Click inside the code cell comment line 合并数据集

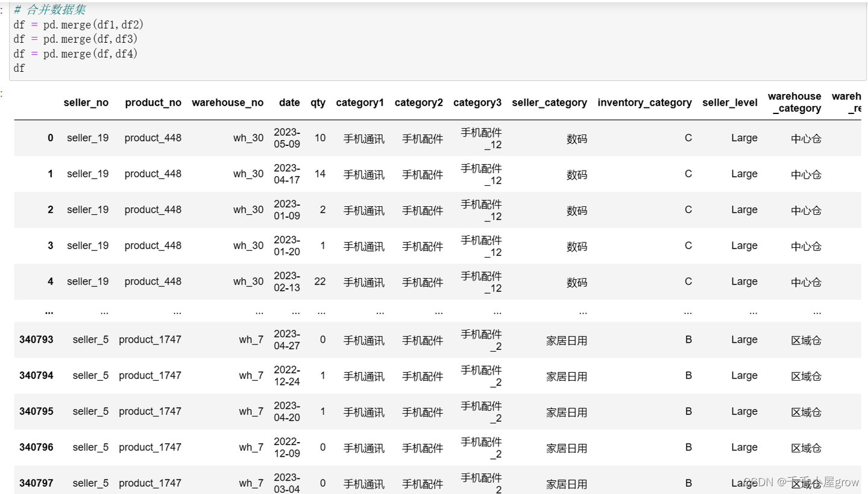coord(50,10)
